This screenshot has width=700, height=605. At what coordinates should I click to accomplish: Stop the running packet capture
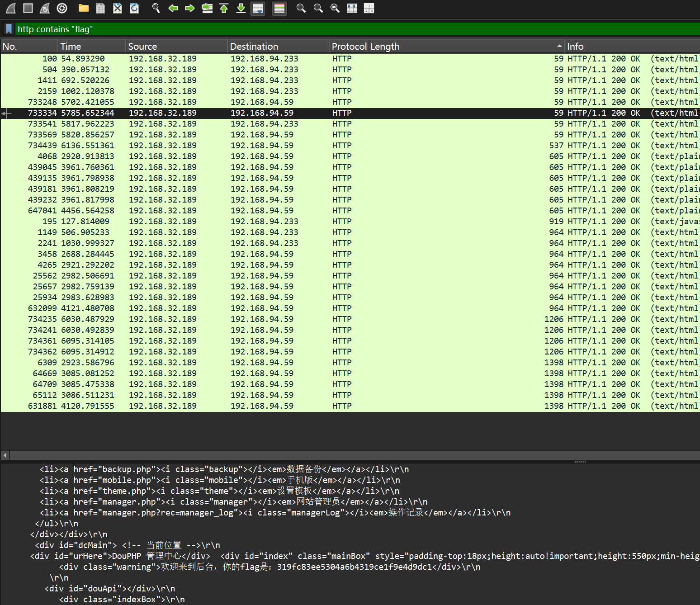pos(28,8)
